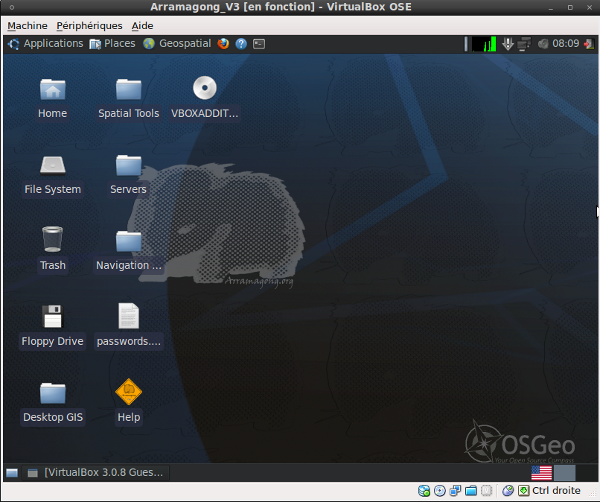Click the blue help question mark icon
The height and width of the screenshot is (502, 600).
241,44
